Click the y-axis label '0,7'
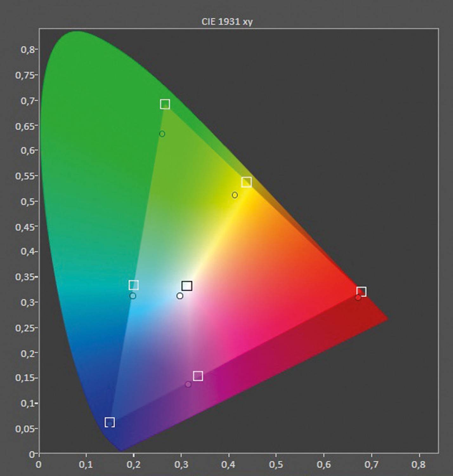The height and width of the screenshot is (476, 453). click(x=28, y=101)
